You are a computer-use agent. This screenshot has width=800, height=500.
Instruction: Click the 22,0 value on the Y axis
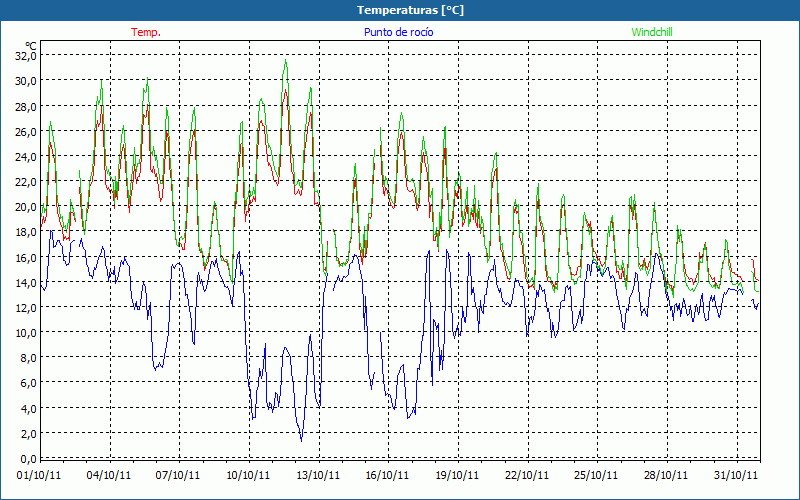point(25,182)
